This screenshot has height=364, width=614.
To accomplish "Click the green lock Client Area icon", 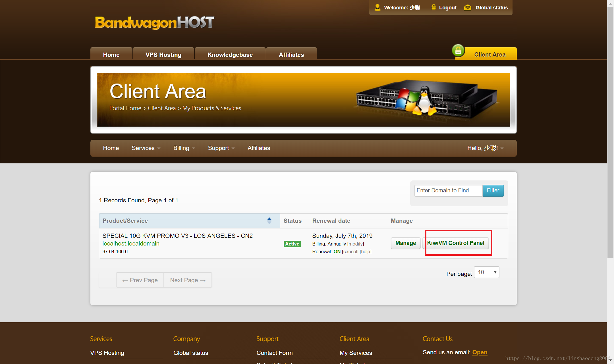I will 458,51.
